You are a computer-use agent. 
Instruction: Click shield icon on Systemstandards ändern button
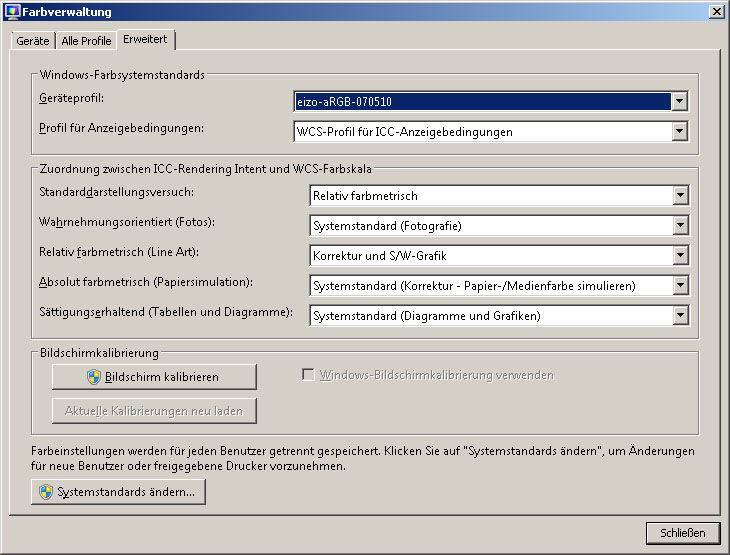pos(45,492)
